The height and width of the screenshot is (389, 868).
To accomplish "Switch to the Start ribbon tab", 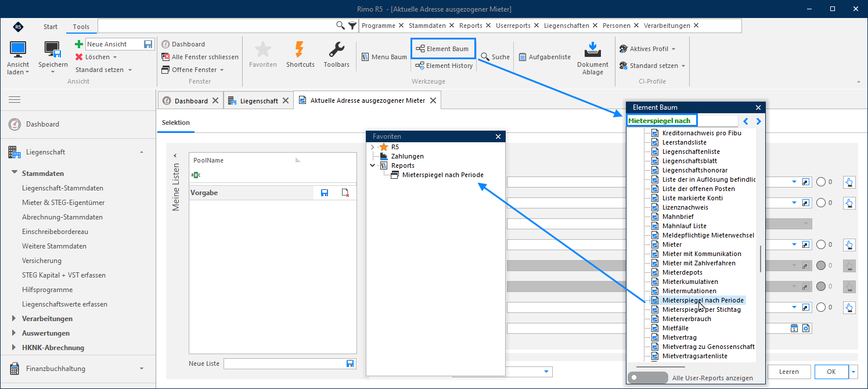I will pos(51,27).
